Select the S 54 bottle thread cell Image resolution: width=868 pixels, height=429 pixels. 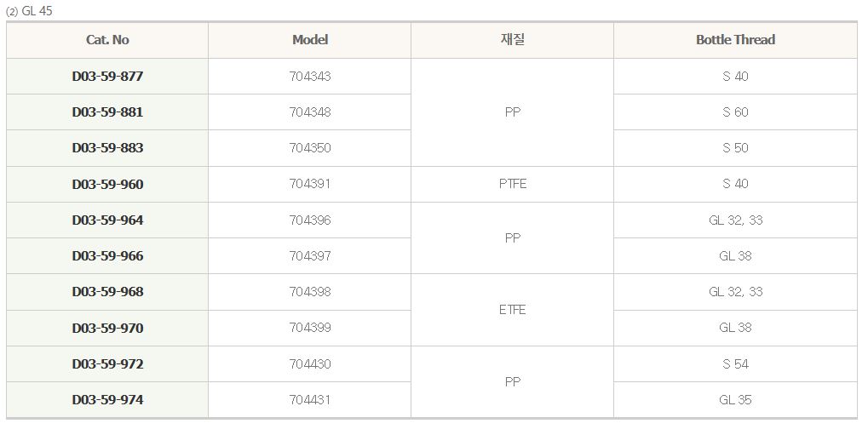pos(735,364)
